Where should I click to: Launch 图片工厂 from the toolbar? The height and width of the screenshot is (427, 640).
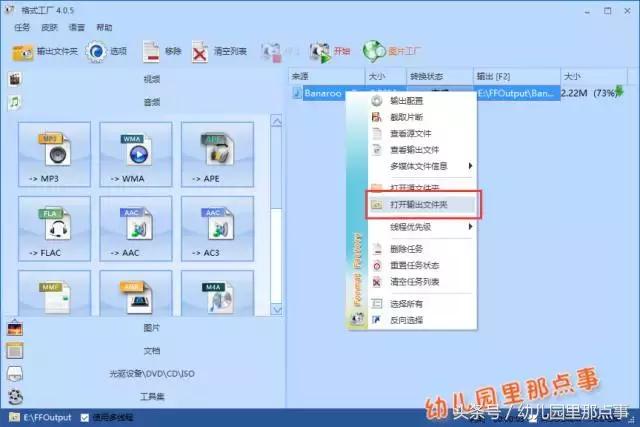tap(391, 52)
